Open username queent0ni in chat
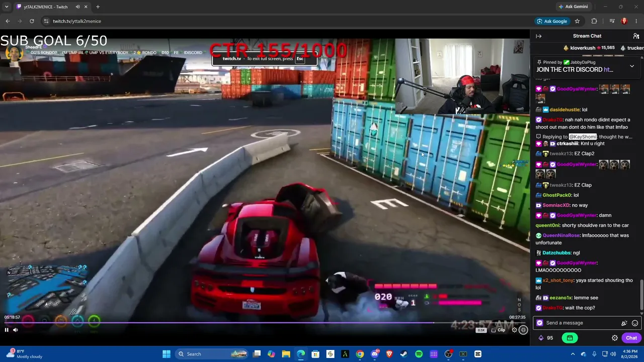The image size is (644, 362). tap(547, 225)
